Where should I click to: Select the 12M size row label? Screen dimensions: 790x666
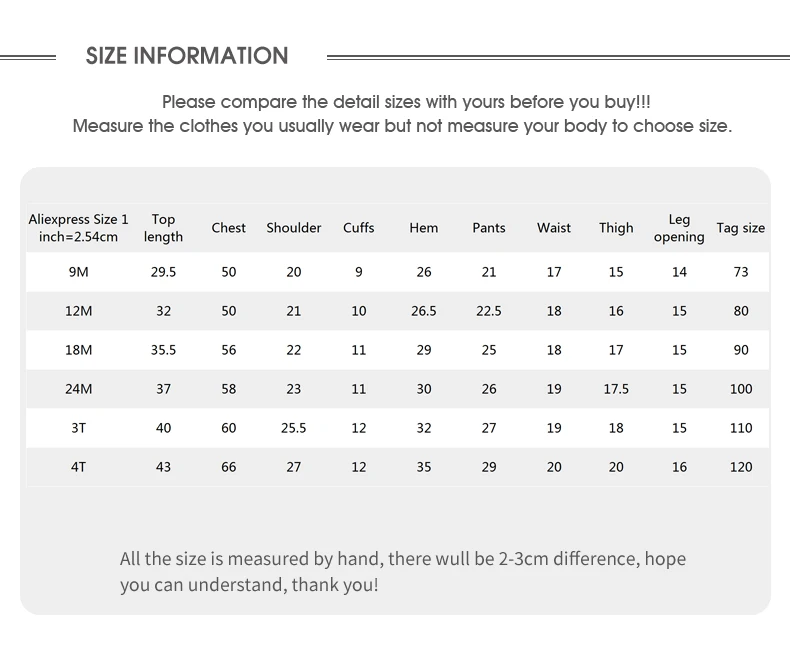79,311
